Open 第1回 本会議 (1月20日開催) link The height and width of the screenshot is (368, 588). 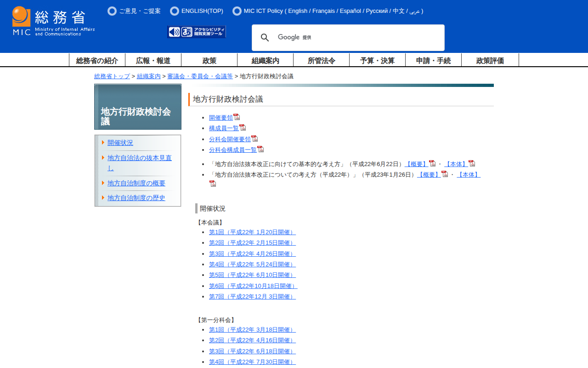252,232
